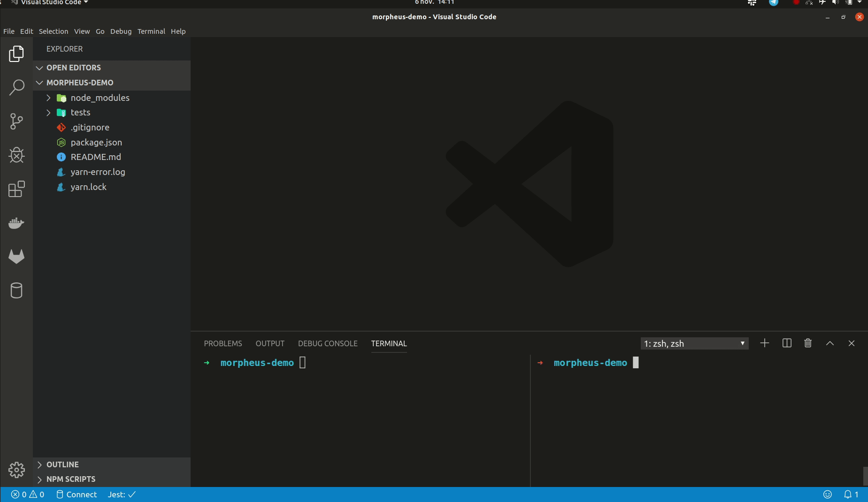This screenshot has width=868, height=502.
Task: Close the bottom panel
Action: click(x=852, y=343)
